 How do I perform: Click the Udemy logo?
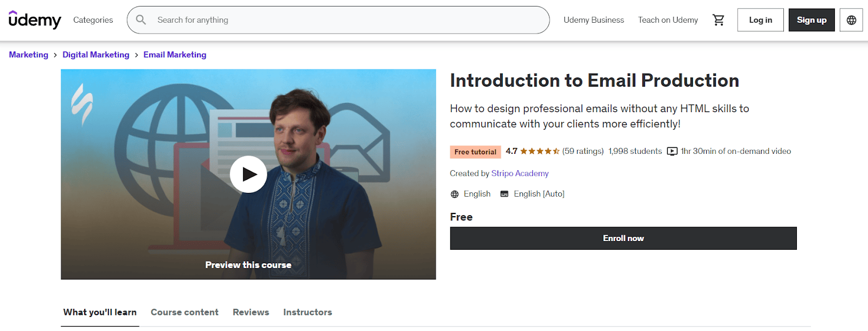pos(34,20)
